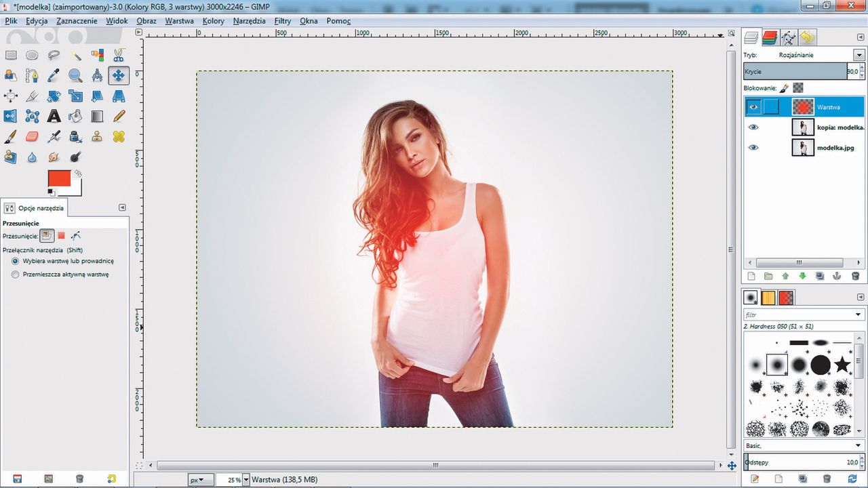The image size is (868, 488).
Task: Open the Basic brush tag dropdown
Action: [x=859, y=446]
